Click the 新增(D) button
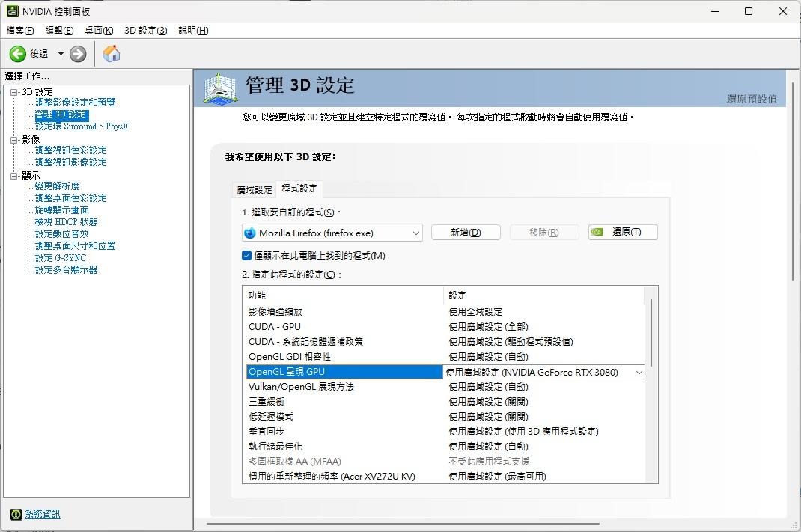 466,232
